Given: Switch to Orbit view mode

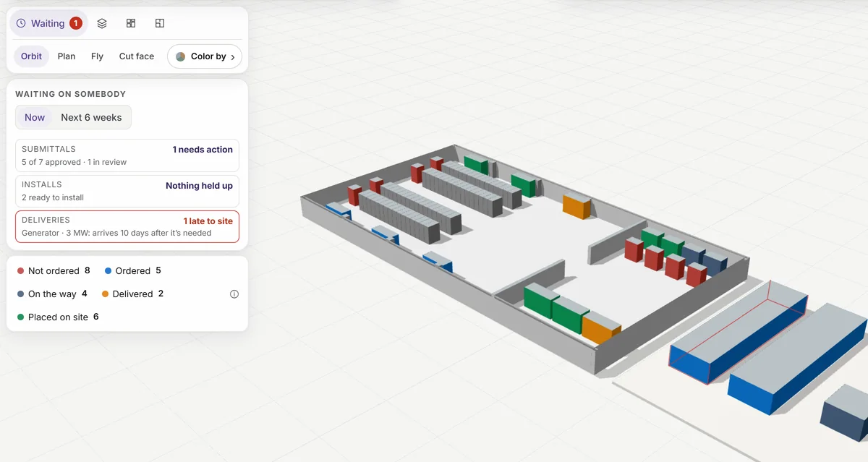Looking at the screenshot, I should [31, 56].
